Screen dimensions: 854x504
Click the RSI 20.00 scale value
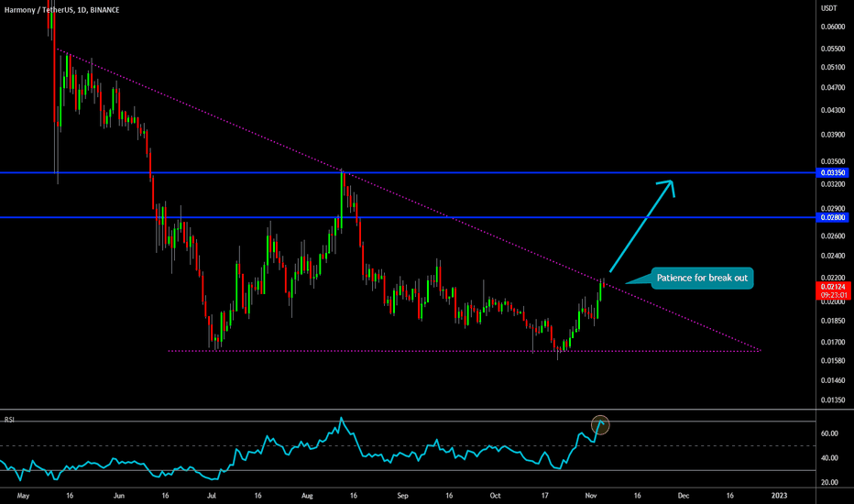pyautogui.click(x=829, y=483)
